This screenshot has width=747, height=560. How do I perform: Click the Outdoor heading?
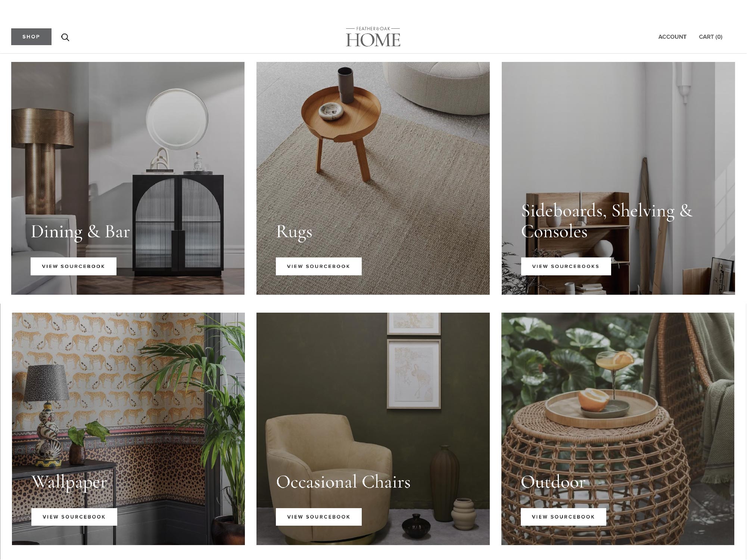click(553, 482)
